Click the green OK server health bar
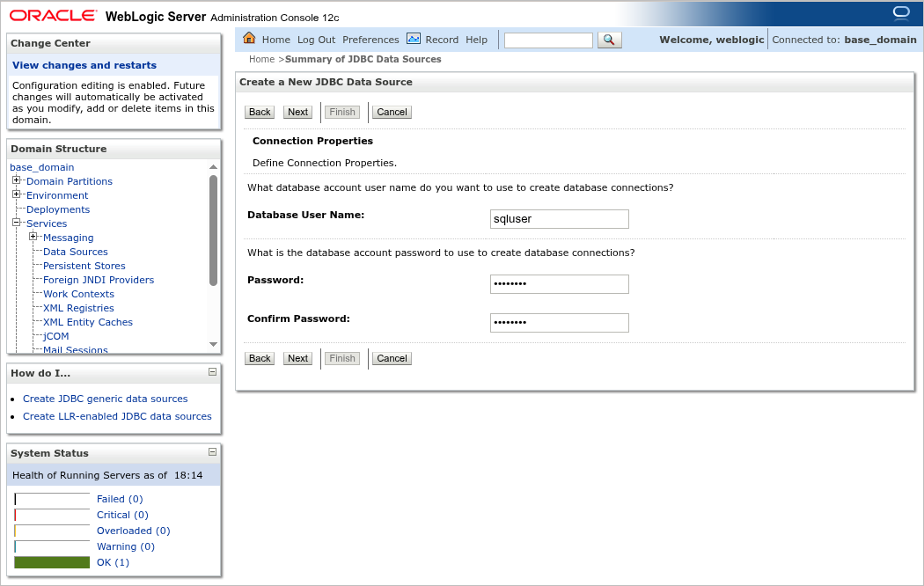Image resolution: width=924 pixels, height=586 pixels. 51,562
